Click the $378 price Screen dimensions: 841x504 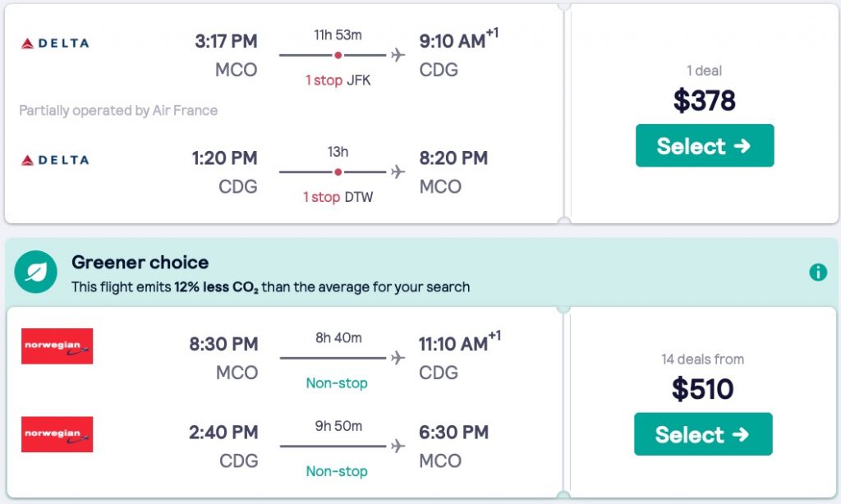pyautogui.click(x=704, y=101)
